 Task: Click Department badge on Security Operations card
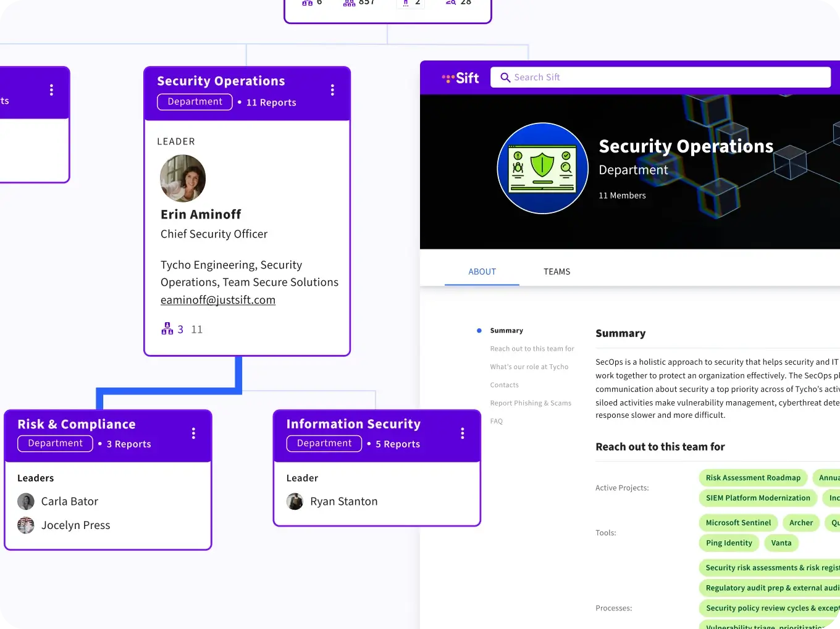[195, 102]
